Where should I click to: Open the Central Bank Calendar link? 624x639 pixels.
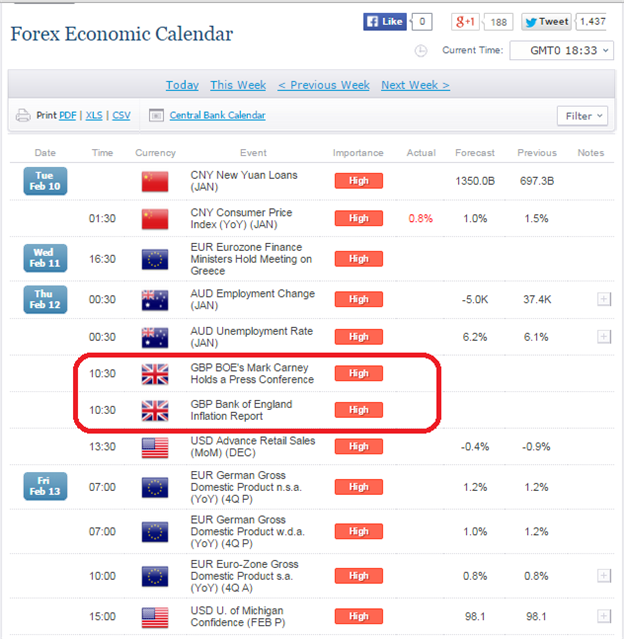pos(217,116)
